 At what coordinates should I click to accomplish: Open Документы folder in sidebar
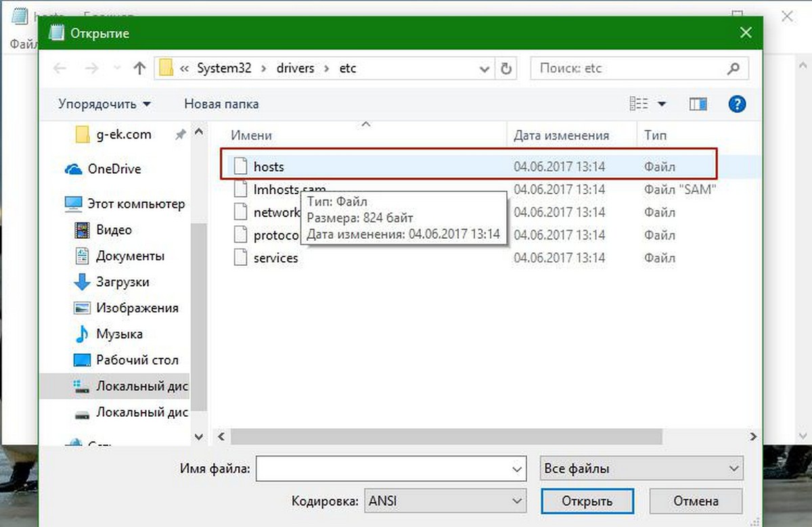[x=130, y=256]
